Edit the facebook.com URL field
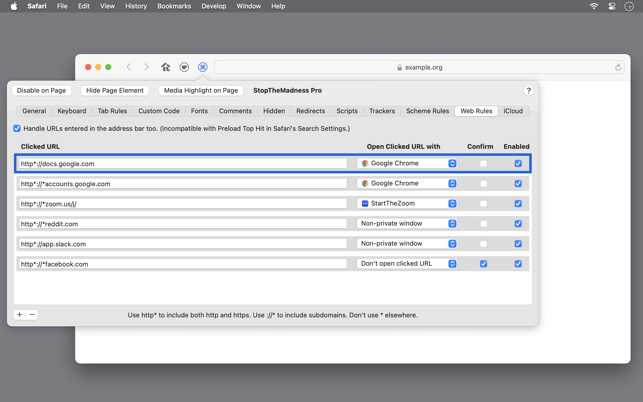 182,264
